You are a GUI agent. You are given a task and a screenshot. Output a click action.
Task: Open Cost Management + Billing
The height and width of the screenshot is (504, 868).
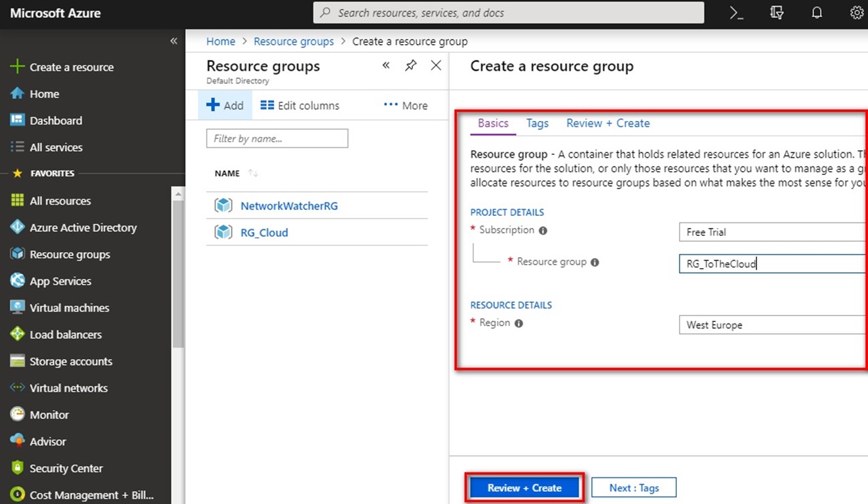coord(92,495)
